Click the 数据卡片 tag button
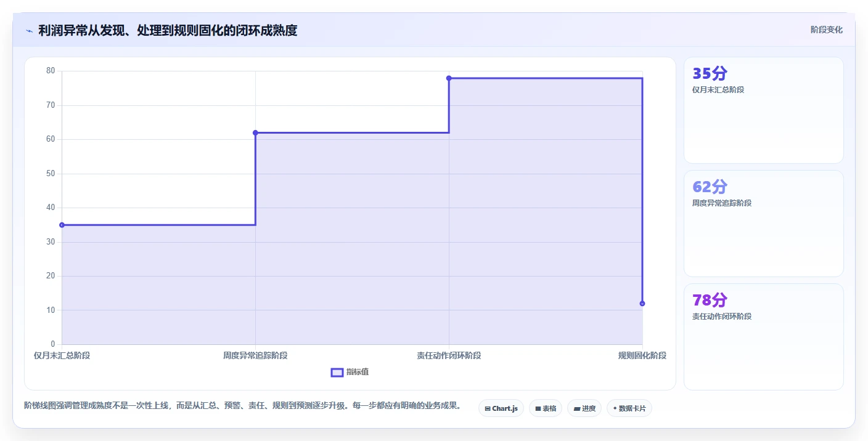This screenshot has height=441, width=868. point(629,408)
